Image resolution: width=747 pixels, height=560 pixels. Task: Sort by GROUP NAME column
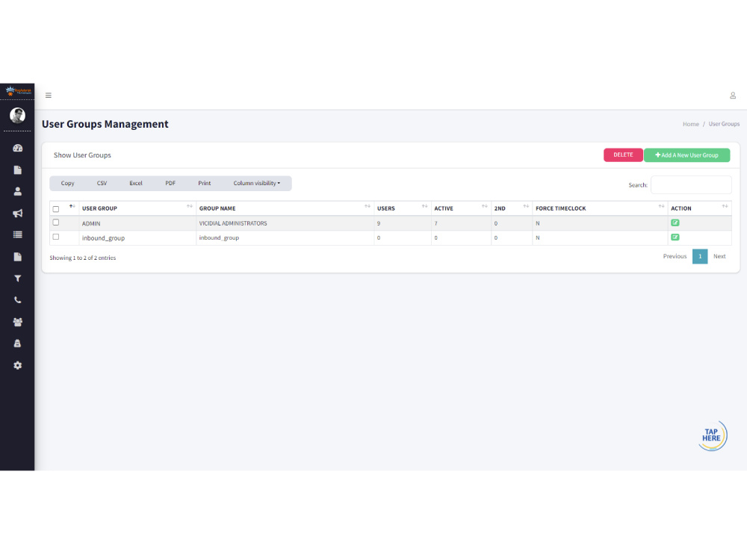click(285, 208)
